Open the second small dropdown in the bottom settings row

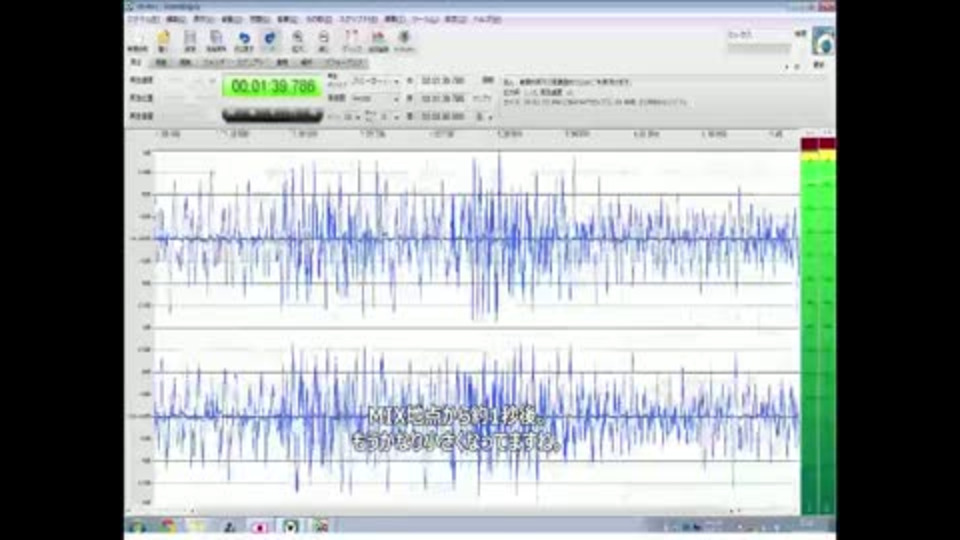pyautogui.click(x=389, y=116)
